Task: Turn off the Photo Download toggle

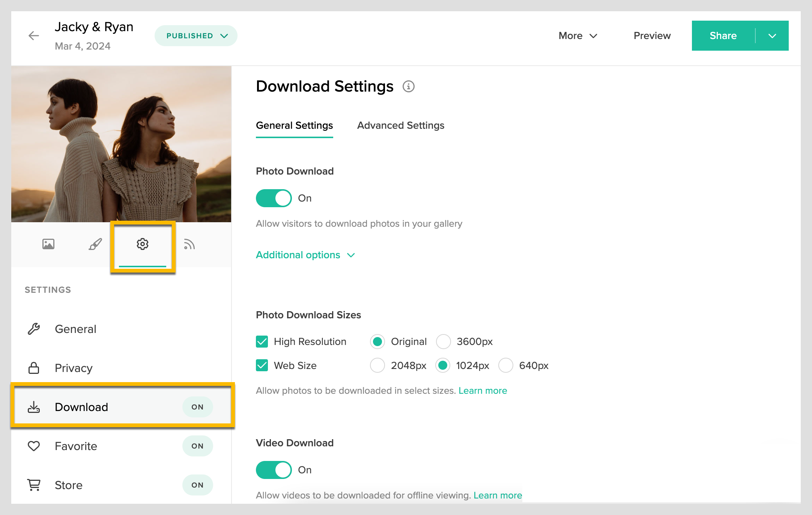Action: click(x=274, y=198)
